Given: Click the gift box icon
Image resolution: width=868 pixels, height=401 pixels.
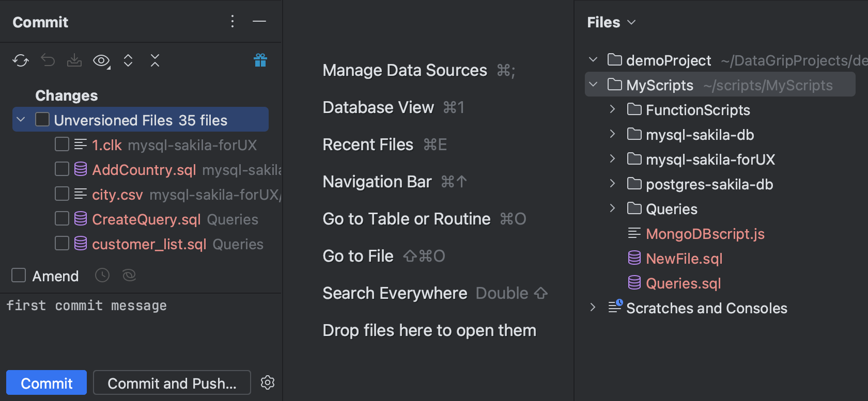Looking at the screenshot, I should pyautogui.click(x=260, y=61).
